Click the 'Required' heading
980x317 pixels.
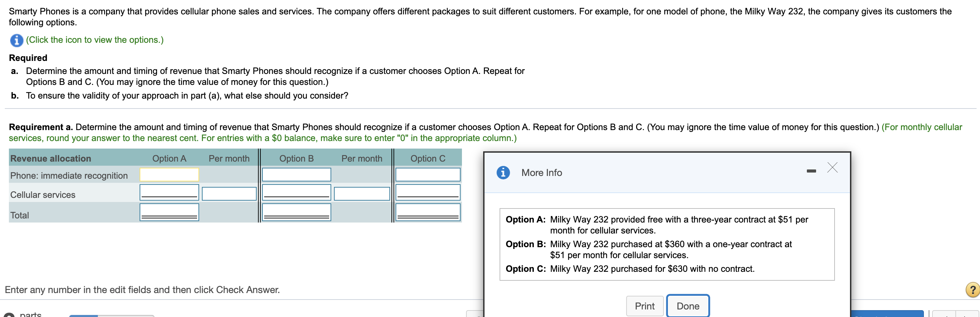point(28,58)
